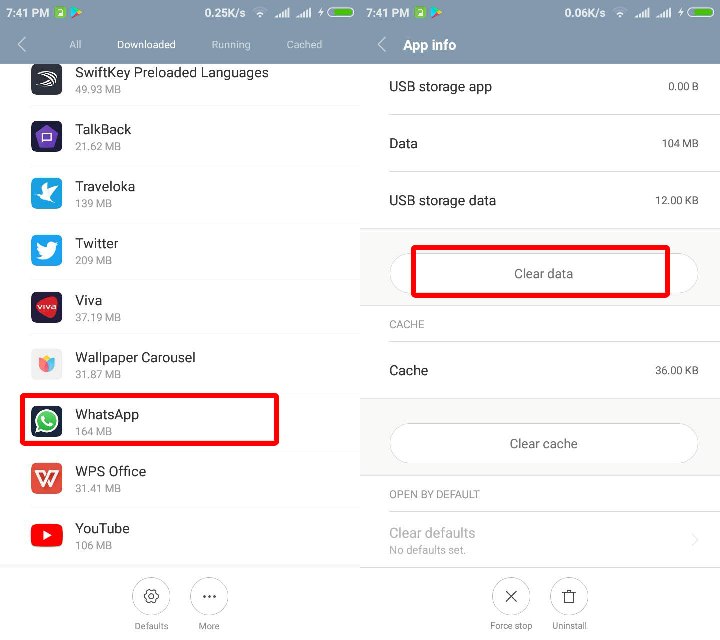Switch to the Running tab
The image size is (720, 640).
(231, 45)
